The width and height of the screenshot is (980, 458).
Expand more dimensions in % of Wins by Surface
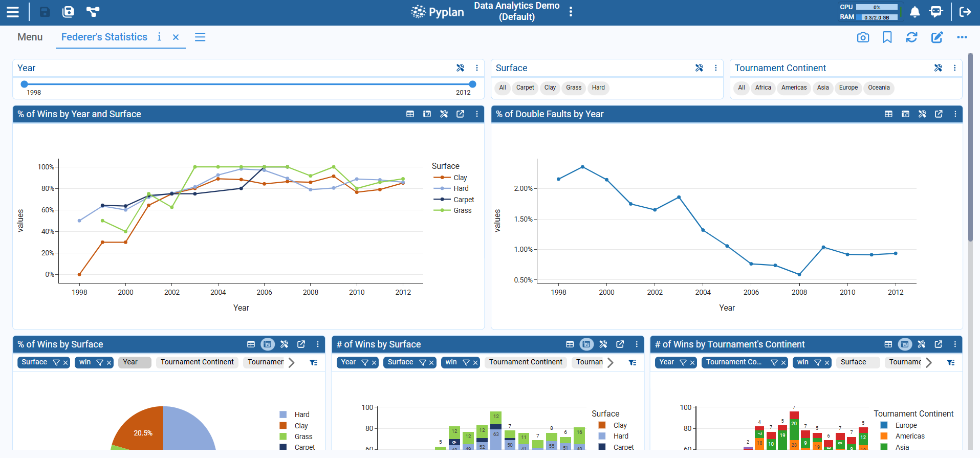(x=291, y=362)
